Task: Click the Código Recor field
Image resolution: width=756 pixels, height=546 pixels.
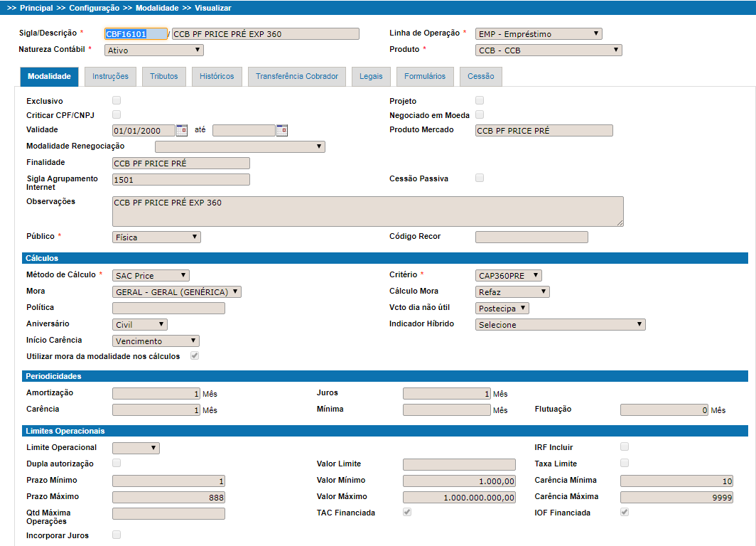Action: (531, 237)
